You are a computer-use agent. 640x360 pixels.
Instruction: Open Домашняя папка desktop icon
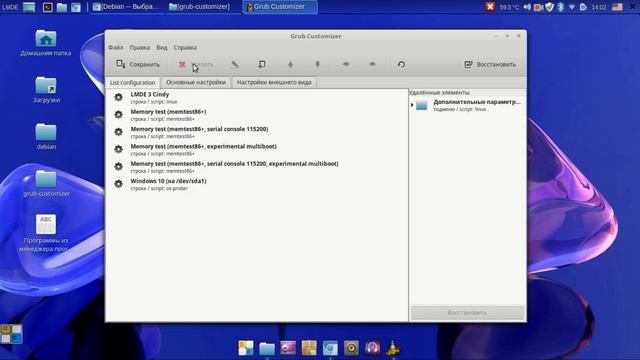coord(46,43)
